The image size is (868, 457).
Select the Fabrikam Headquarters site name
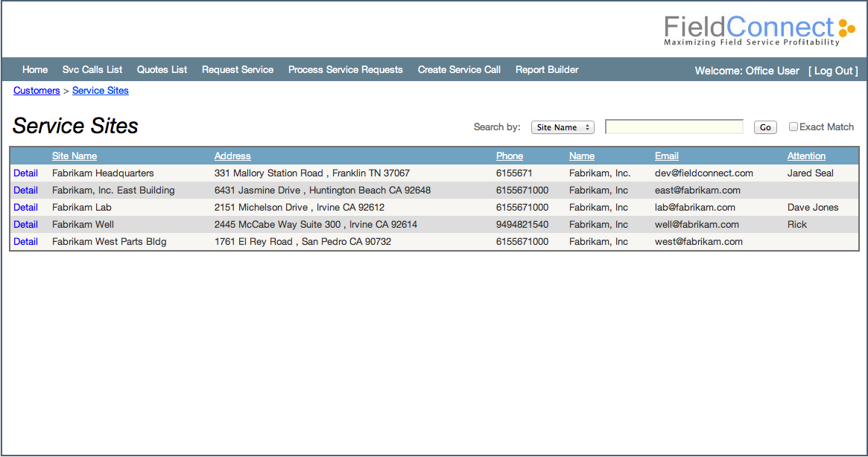[x=103, y=173]
